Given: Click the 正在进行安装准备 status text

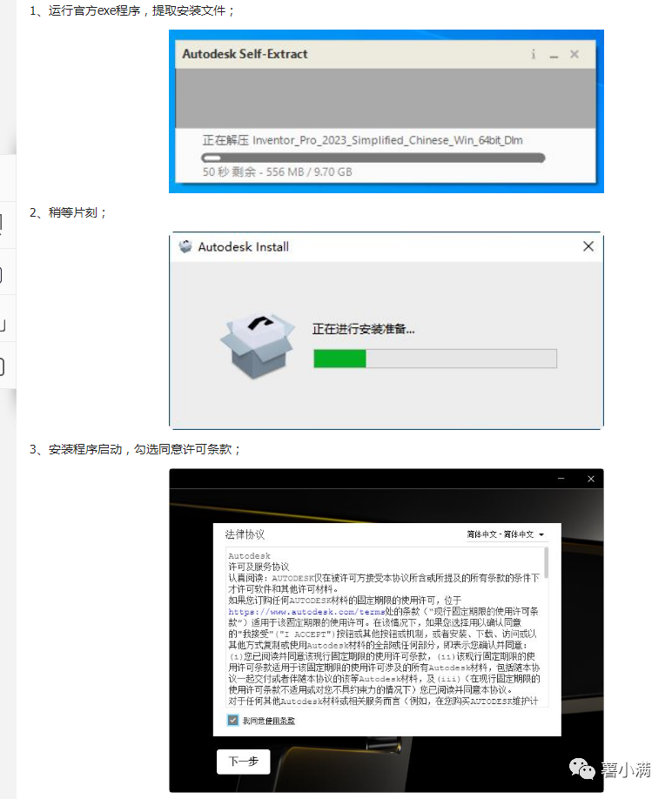Looking at the screenshot, I should [x=363, y=329].
